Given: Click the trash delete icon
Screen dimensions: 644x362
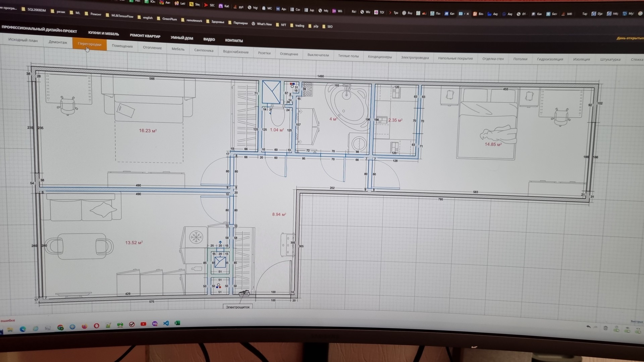Looking at the screenshot, I should click(x=605, y=328).
